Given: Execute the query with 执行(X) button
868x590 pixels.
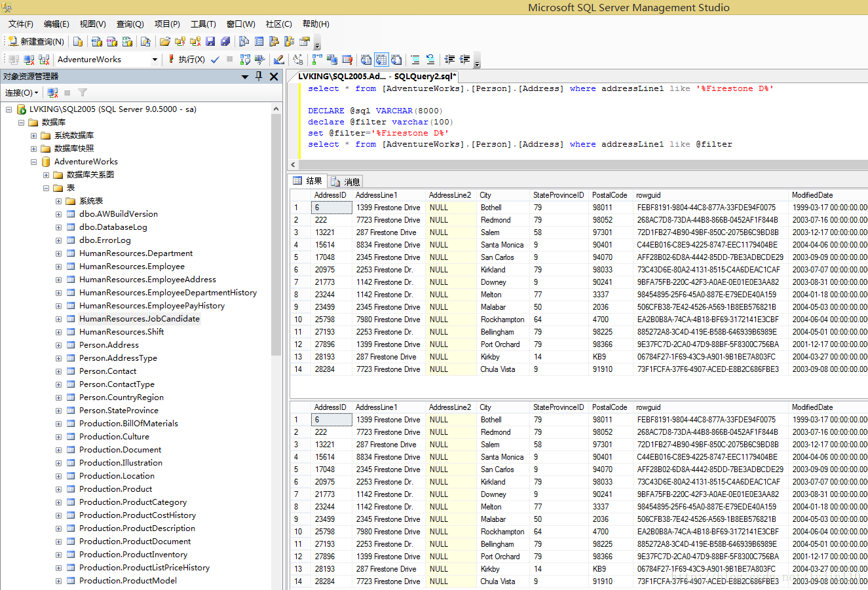Looking at the screenshot, I should [186, 60].
